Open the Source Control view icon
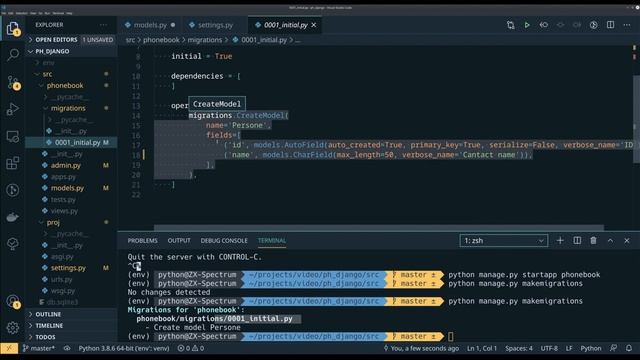The height and width of the screenshot is (360, 640). click(x=13, y=82)
